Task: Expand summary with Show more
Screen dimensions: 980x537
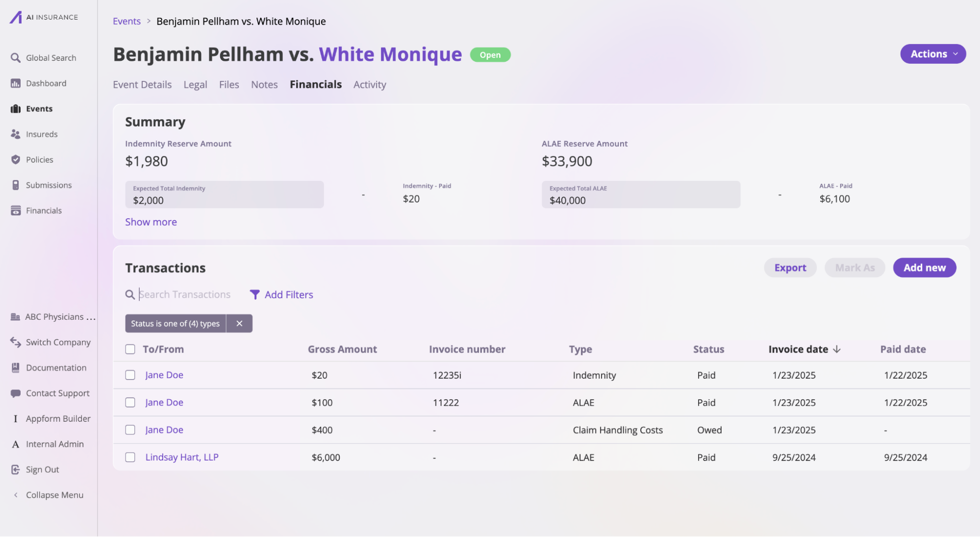Action: tap(151, 222)
